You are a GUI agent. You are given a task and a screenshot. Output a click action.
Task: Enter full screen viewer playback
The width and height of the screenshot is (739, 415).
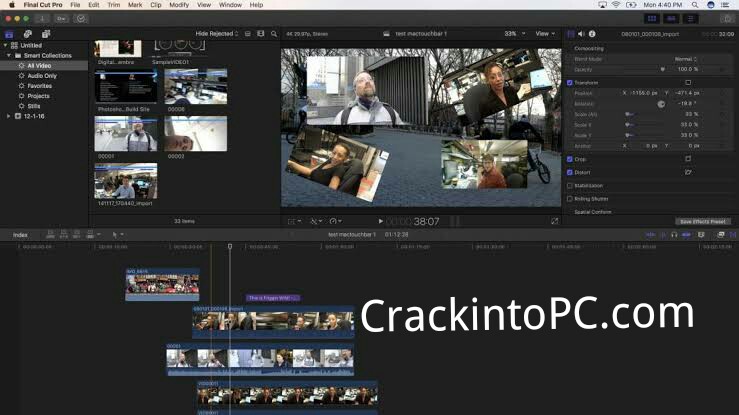tap(555, 221)
